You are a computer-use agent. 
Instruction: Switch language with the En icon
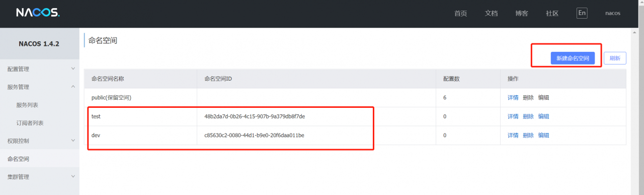coord(582,13)
